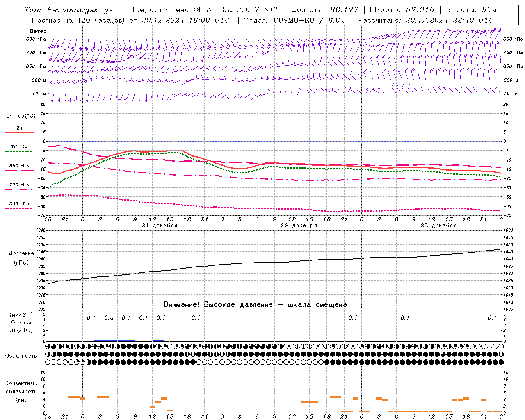The image size is (525, 420).
Task: Click the dashed line sample under "Td 2м"
Action: [19, 151]
